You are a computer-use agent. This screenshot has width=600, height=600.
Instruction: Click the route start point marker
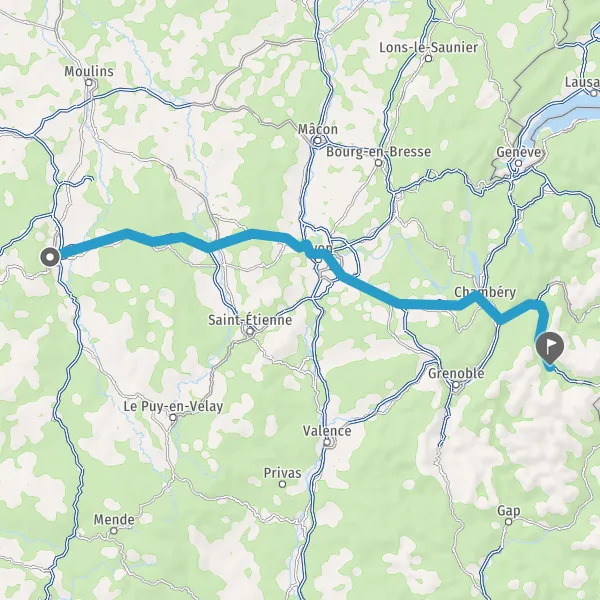pyautogui.click(x=50, y=257)
